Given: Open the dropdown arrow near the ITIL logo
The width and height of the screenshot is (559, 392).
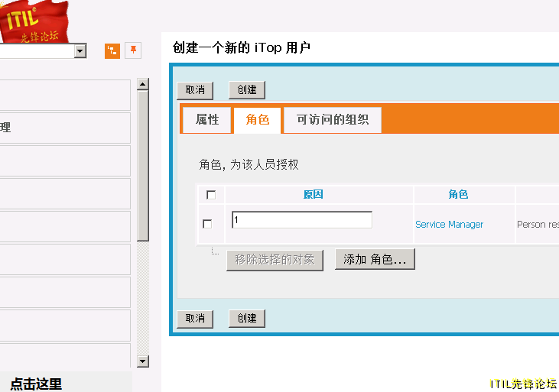Looking at the screenshot, I should pyautogui.click(x=80, y=51).
